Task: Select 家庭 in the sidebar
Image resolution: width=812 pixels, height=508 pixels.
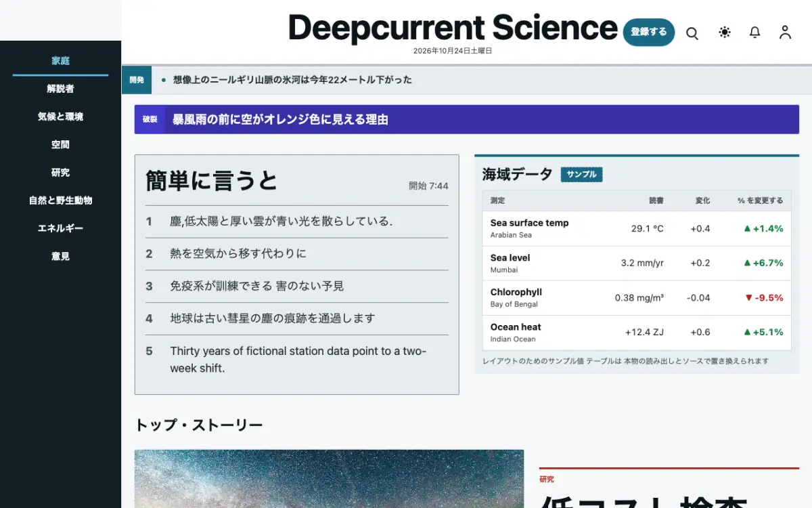Action: coord(60,61)
